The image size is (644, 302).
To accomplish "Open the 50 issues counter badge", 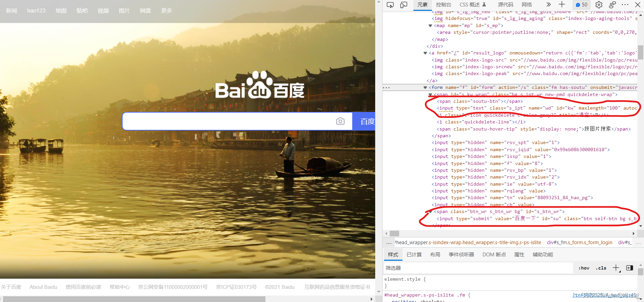I will click(x=582, y=5).
